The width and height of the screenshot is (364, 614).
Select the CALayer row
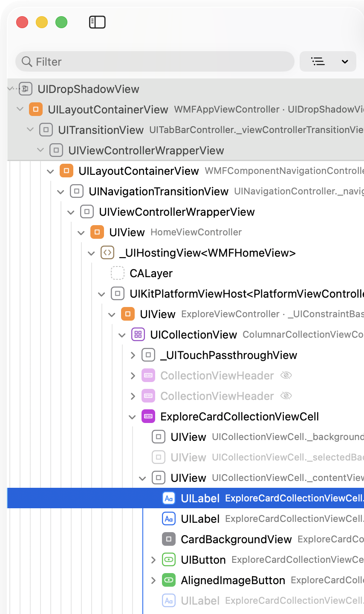(x=185, y=273)
